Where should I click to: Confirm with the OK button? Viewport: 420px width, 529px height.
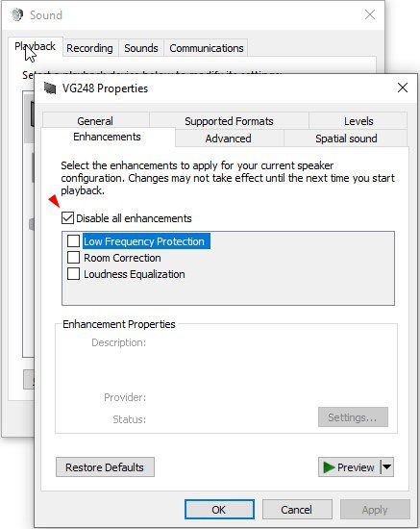coord(219,510)
